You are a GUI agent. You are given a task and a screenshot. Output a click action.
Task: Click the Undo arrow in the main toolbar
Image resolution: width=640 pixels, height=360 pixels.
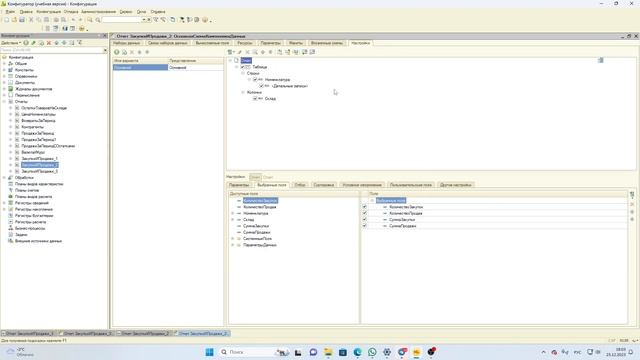73,20
